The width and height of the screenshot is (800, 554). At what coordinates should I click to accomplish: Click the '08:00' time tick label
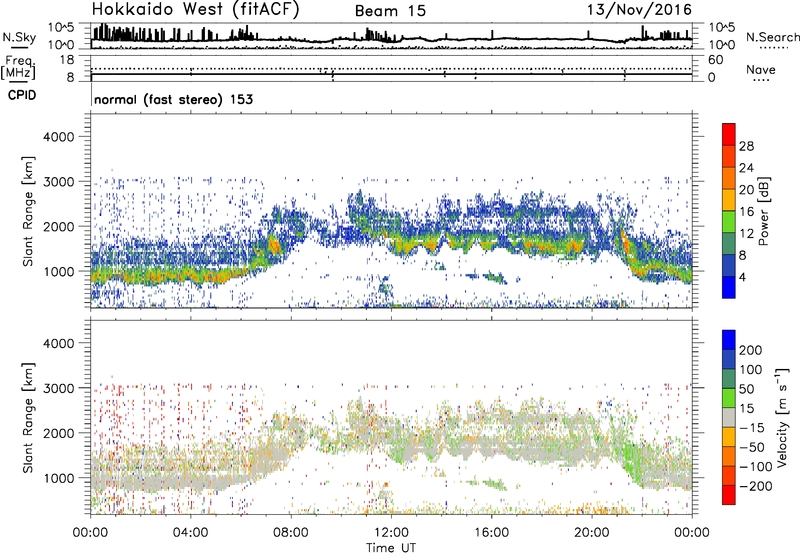[x=291, y=533]
